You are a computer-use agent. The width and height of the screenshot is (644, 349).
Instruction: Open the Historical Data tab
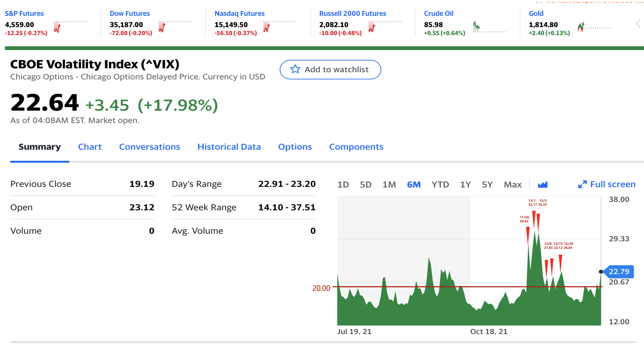[x=229, y=147]
